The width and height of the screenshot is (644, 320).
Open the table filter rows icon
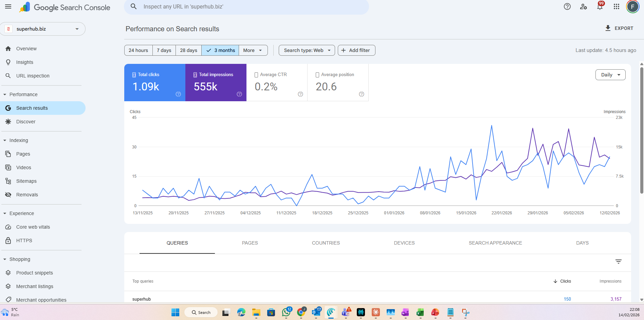(x=619, y=262)
